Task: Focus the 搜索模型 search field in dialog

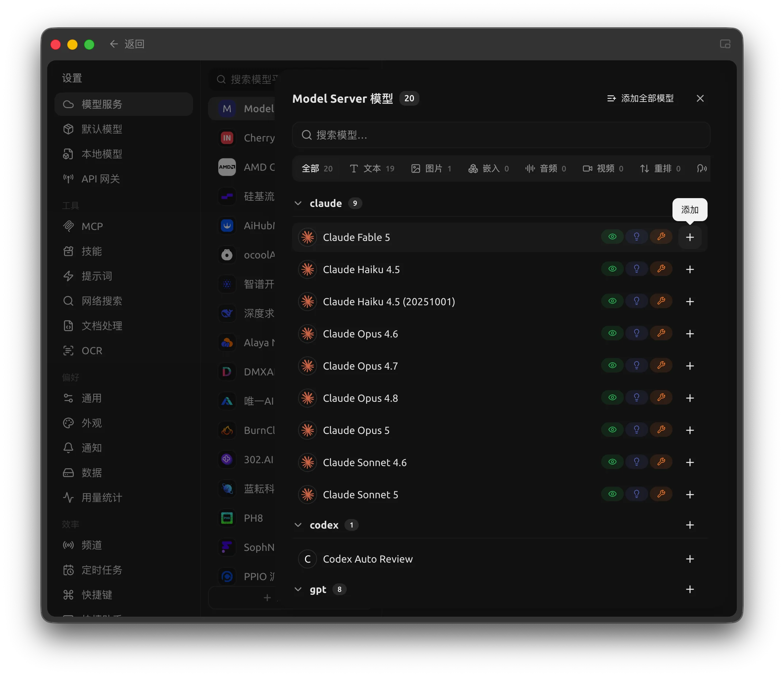Action: (501, 135)
